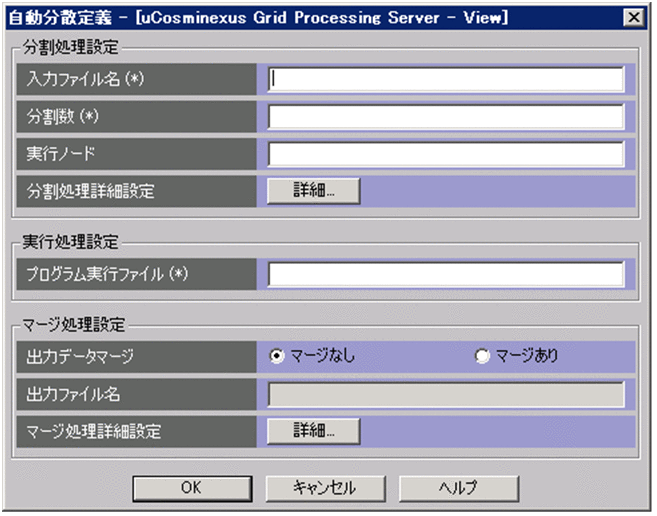Focus the 分割数 text box
Image resolution: width=657 pixels, height=516 pixels.
pyautogui.click(x=446, y=117)
